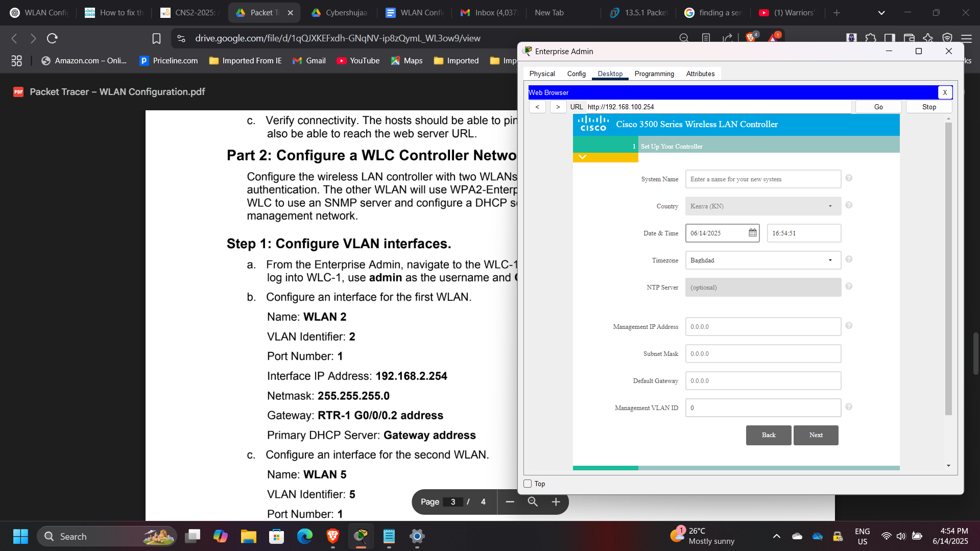Click the back arrow in the Web Browser
Viewport: 980px width, 551px height.
pyautogui.click(x=537, y=107)
